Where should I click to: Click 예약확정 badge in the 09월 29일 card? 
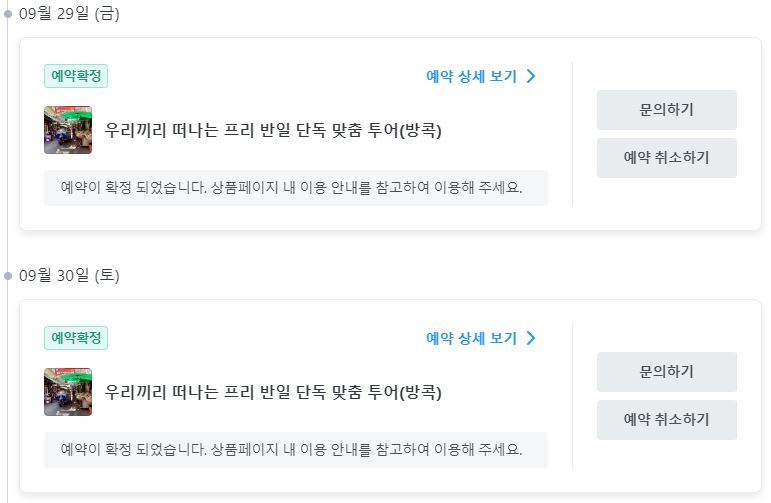[x=76, y=76]
